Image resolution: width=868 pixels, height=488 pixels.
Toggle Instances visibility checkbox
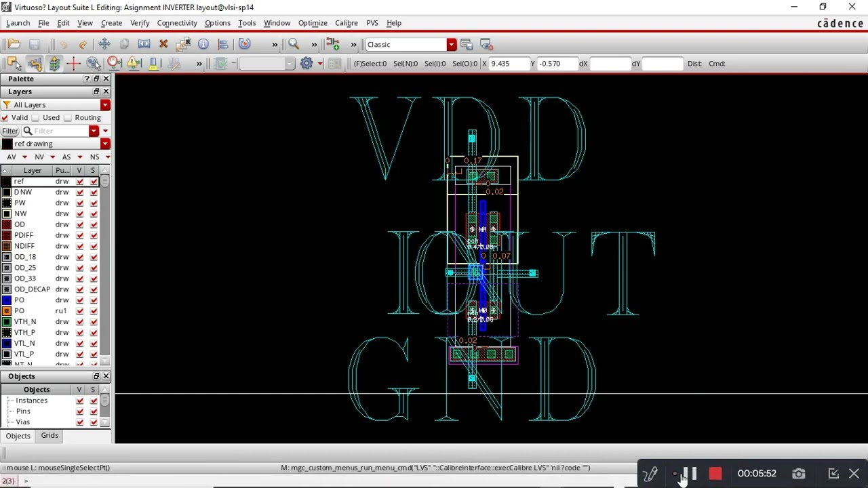tap(80, 401)
